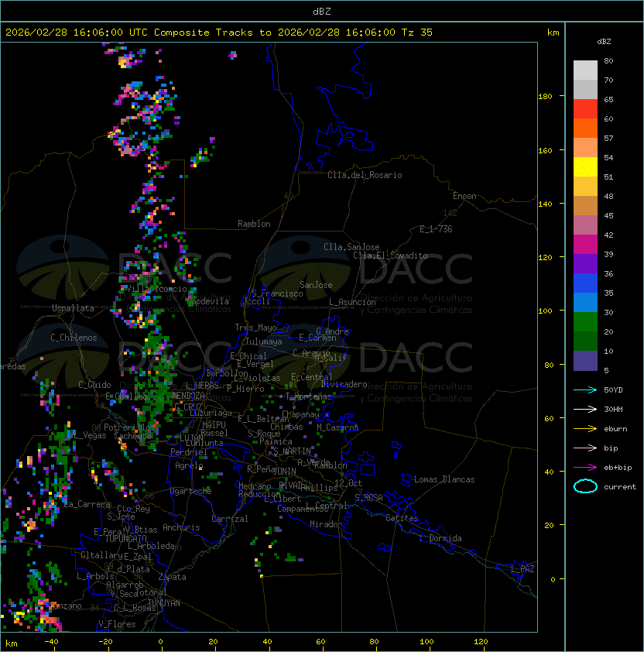Click the 'Encon' map label
This screenshot has width=644, height=652.
coord(464,196)
